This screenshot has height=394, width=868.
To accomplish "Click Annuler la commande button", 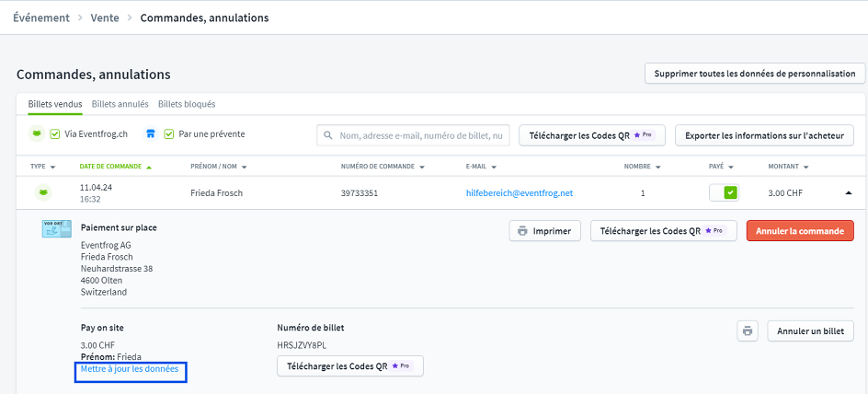I will point(799,231).
